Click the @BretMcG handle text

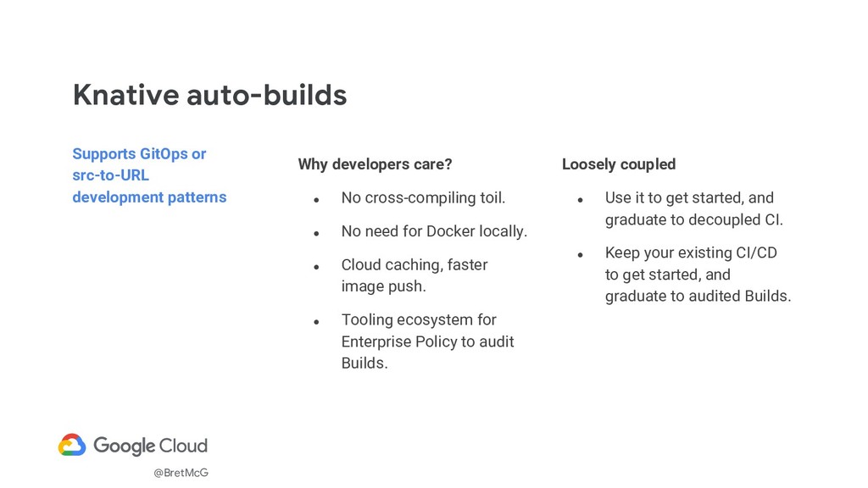click(181, 473)
